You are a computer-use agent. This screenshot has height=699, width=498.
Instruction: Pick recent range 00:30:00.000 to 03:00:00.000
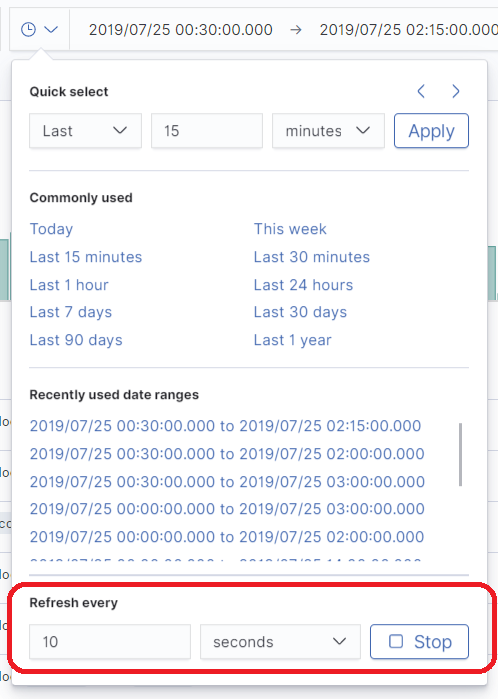tap(227, 482)
